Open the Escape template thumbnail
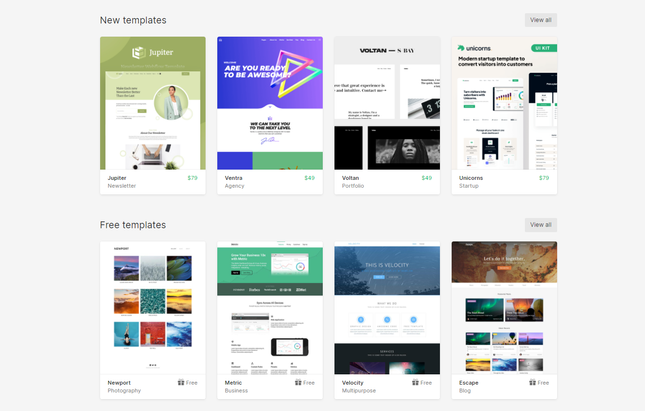This screenshot has height=411, width=645. (x=504, y=308)
